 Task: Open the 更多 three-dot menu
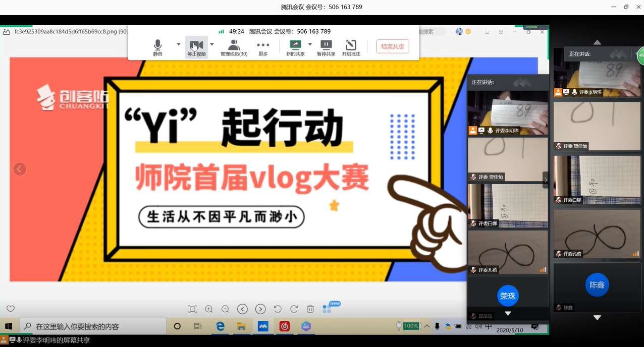point(263,47)
